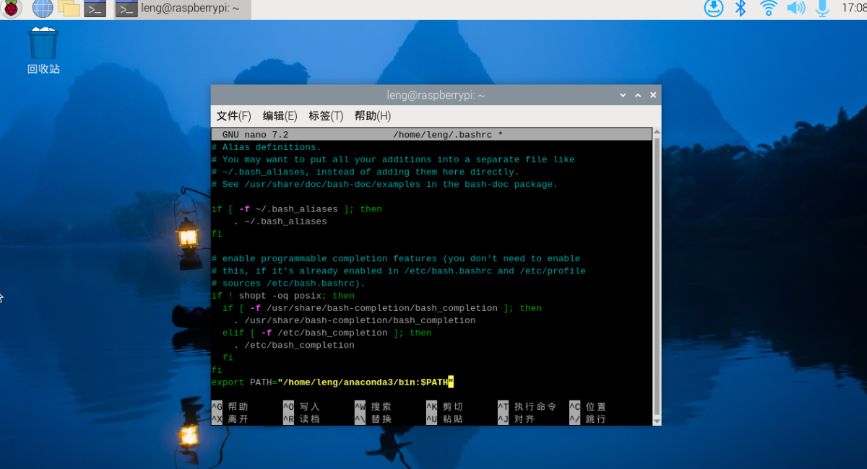The width and height of the screenshot is (867, 469).
Task: Open the 编辑(E) menu
Action: (280, 116)
